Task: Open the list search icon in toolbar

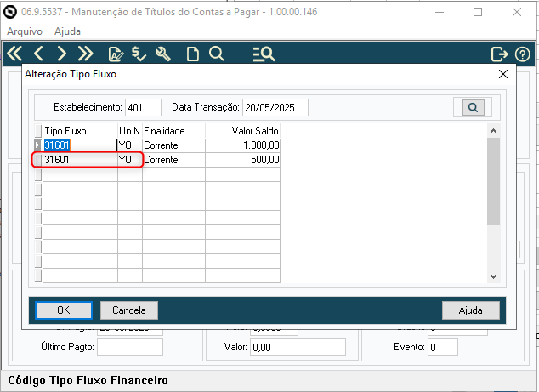Action: coord(264,54)
